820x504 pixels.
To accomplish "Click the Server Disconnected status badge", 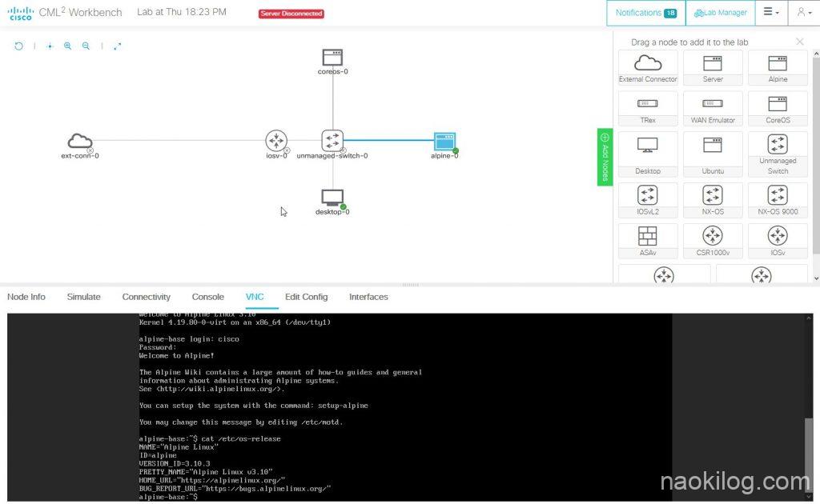I will point(291,14).
